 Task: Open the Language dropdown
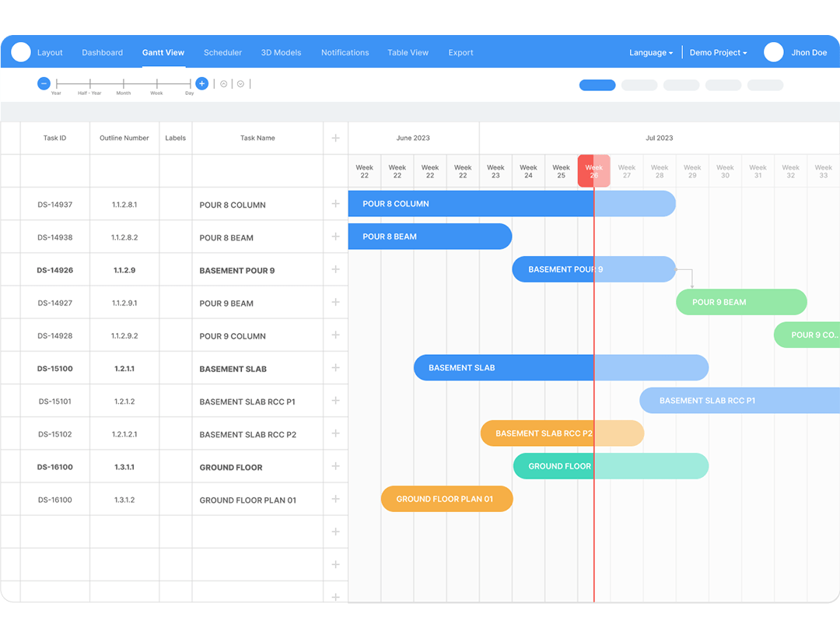(x=651, y=53)
